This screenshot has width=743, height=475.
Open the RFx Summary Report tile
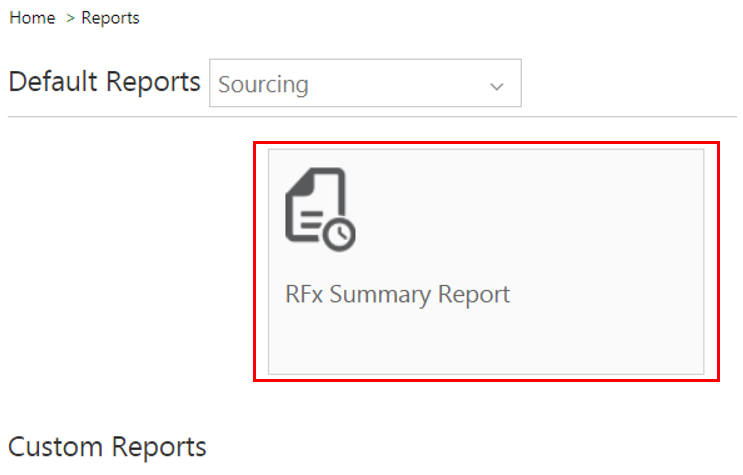486,262
